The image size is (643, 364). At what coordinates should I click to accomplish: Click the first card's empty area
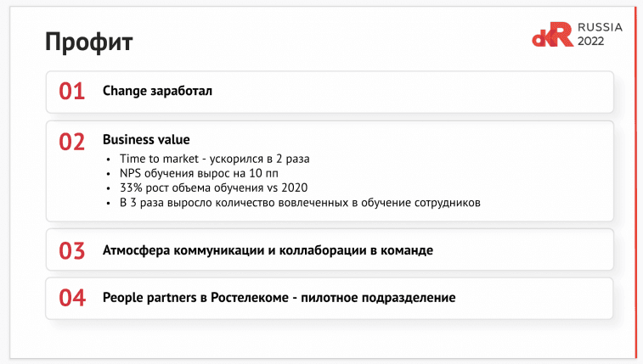click(x=425, y=91)
